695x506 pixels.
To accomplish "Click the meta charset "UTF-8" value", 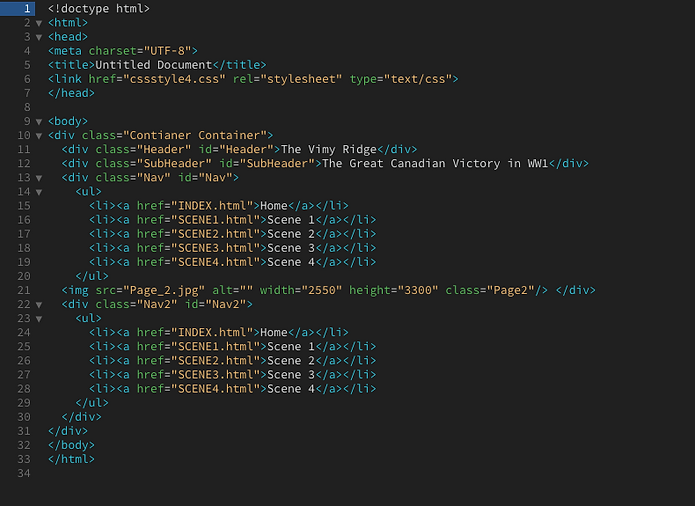I will (x=167, y=51).
